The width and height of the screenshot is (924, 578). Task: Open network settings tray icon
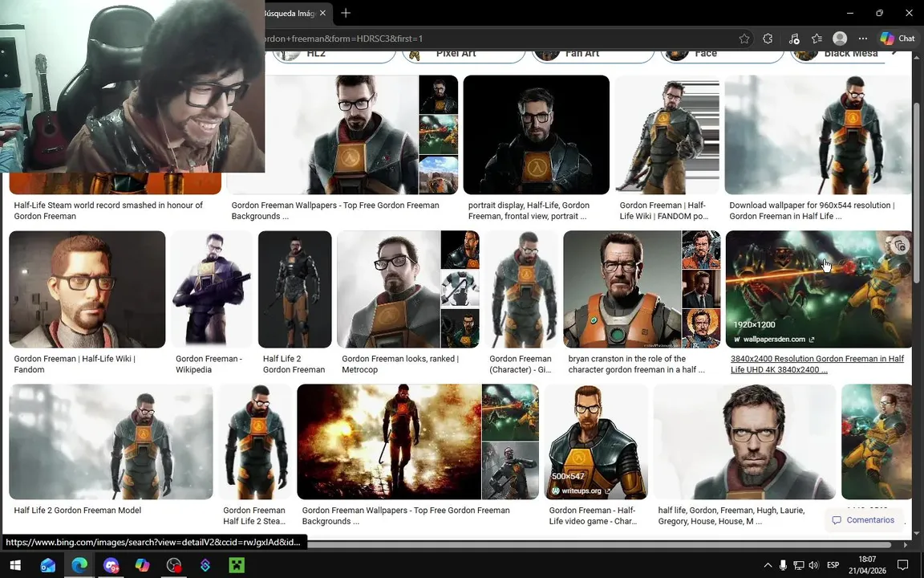point(799,565)
